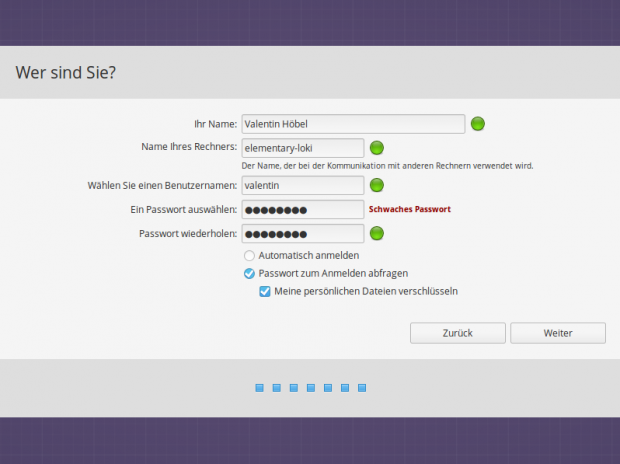This screenshot has height=464, width=620.
Task: Focus the Benutzernamen field containing valentin
Action: tap(302, 185)
